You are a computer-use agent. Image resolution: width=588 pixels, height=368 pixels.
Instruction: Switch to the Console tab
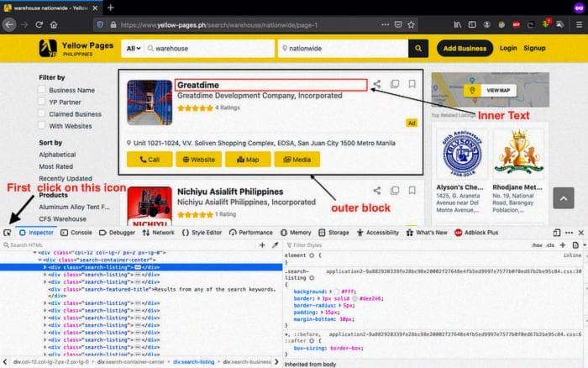pyautogui.click(x=76, y=233)
